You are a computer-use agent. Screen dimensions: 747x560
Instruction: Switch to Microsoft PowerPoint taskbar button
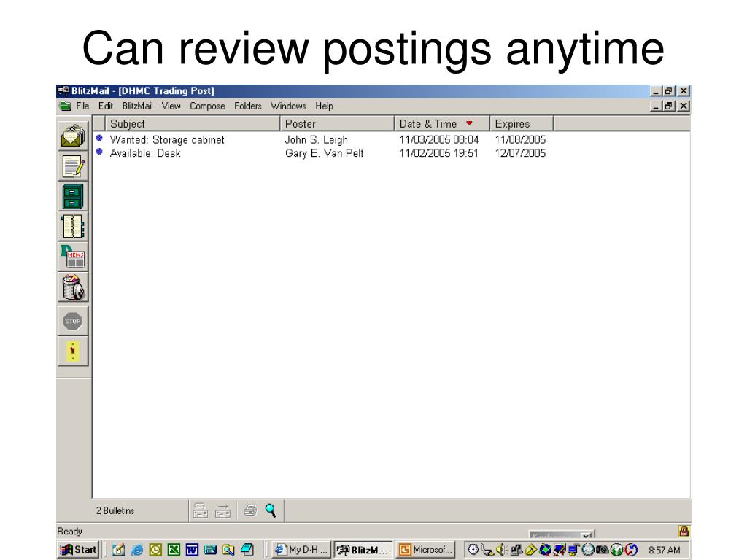tap(425, 550)
